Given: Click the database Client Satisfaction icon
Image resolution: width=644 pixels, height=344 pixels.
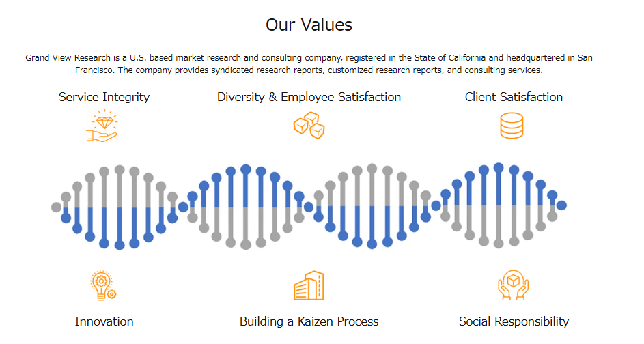Looking at the screenshot, I should (x=512, y=126).
